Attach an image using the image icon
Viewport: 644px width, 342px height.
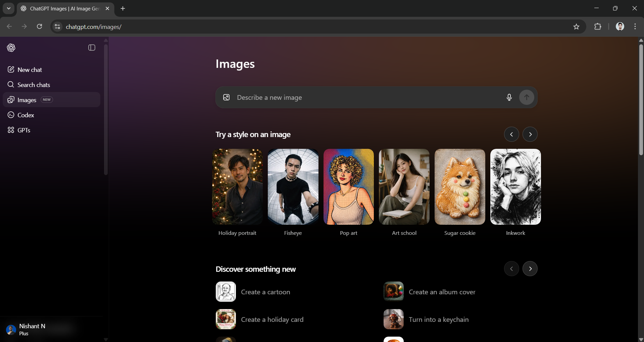pos(227,97)
